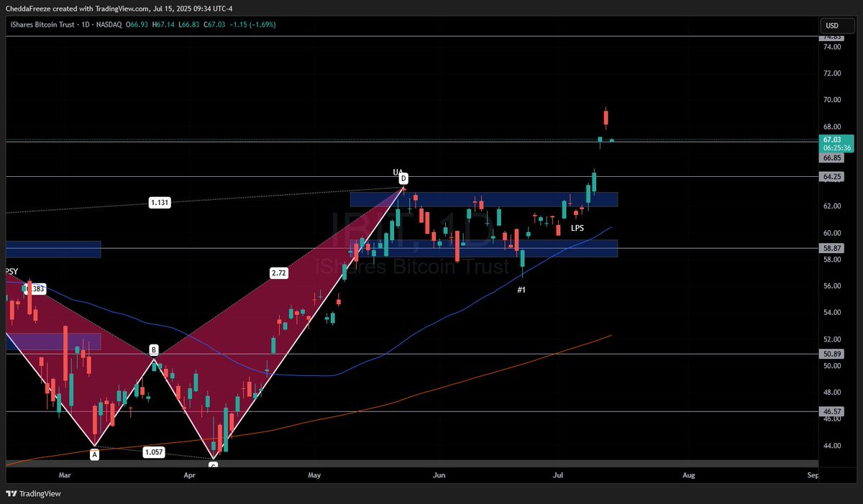Click the 2.72 ratio label
This screenshot has height=504, width=863.
pos(279,273)
